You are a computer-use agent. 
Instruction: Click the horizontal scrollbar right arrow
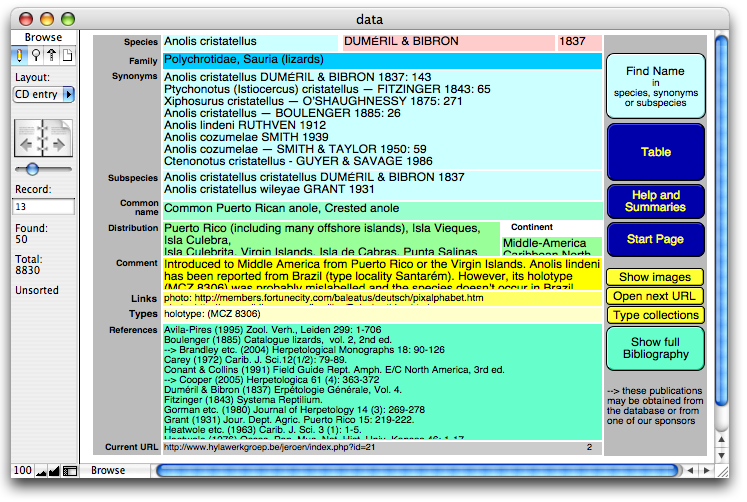707,471
